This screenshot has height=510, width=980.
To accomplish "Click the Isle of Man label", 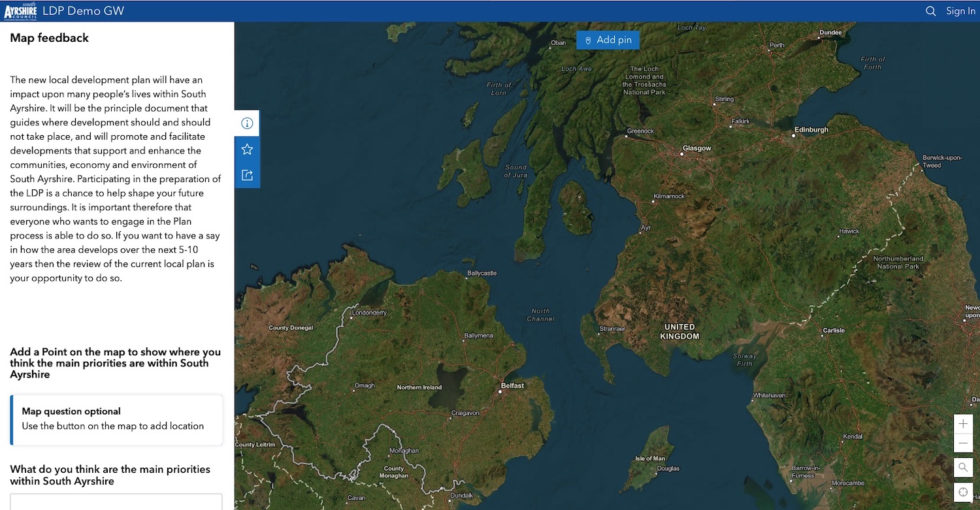I will (650, 458).
